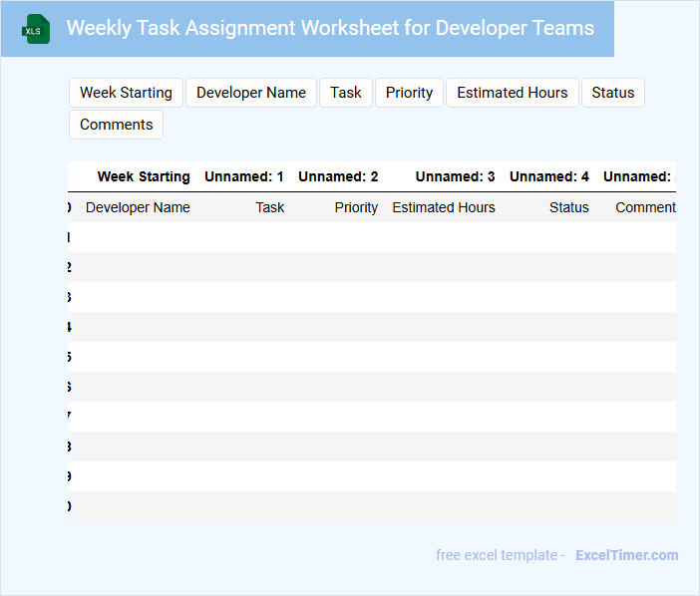Select the Task table cell
The image size is (700, 596).
tap(269, 207)
